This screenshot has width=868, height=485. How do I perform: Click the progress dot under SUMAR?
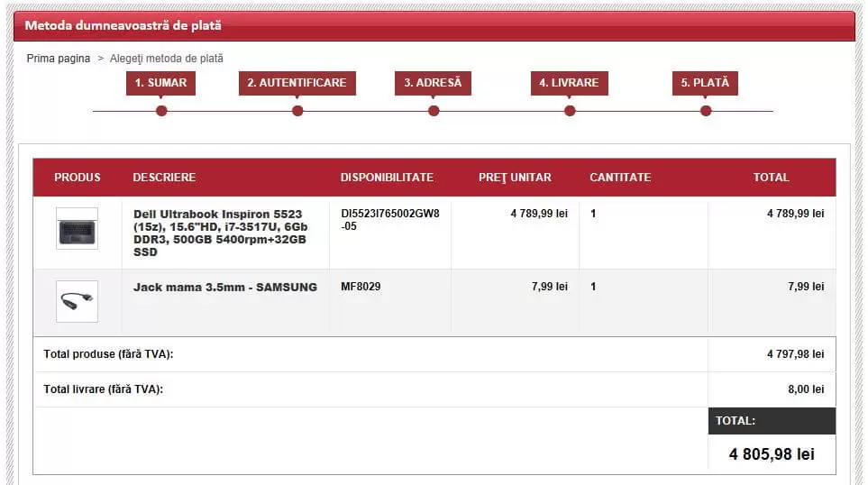161,111
